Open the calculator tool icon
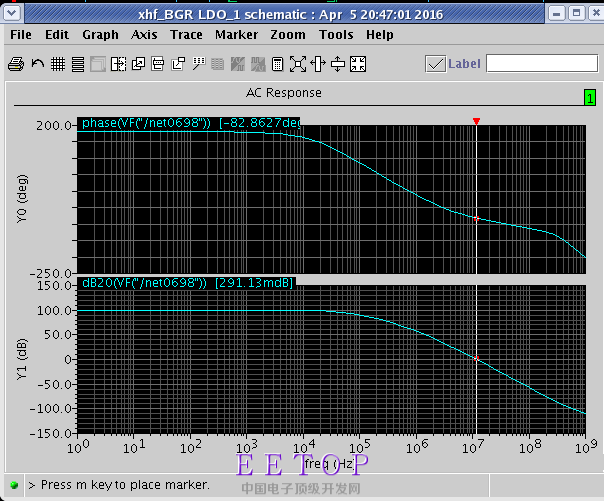The image size is (604, 501). coord(277,64)
